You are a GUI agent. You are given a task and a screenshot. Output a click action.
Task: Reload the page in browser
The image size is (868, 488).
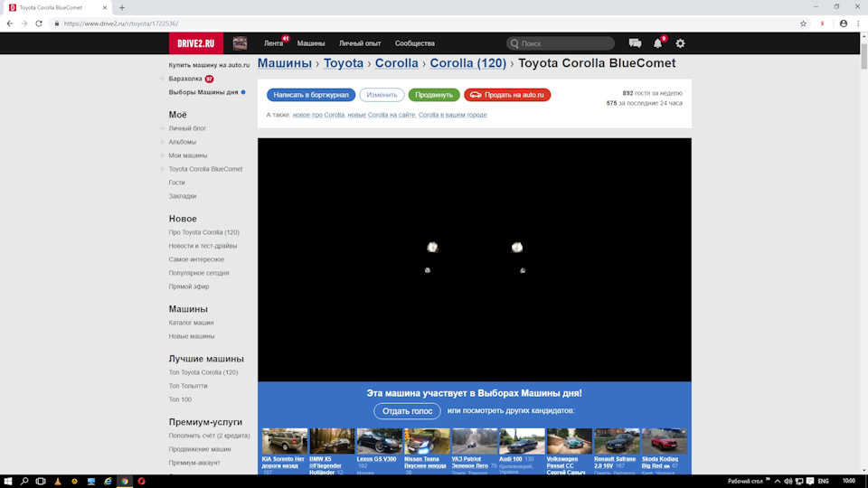(x=39, y=23)
